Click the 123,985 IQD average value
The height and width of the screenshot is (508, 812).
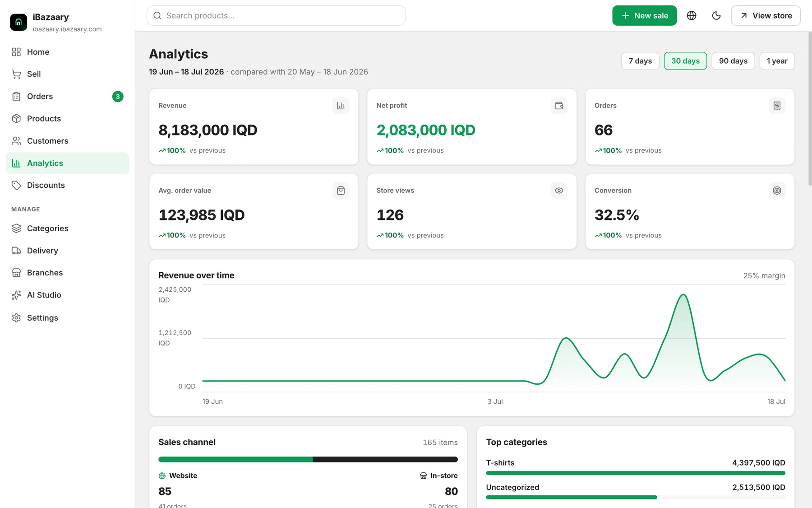201,215
